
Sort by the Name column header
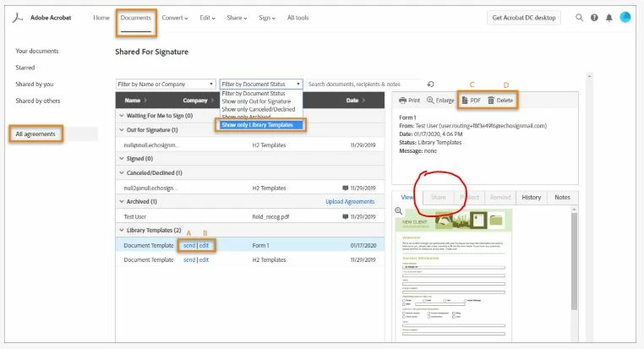[x=135, y=101]
